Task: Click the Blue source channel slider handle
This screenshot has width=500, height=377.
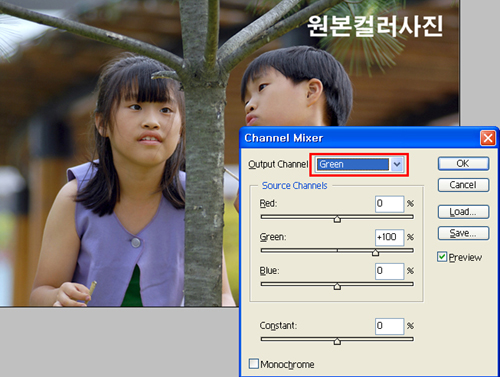Action: coord(337,286)
